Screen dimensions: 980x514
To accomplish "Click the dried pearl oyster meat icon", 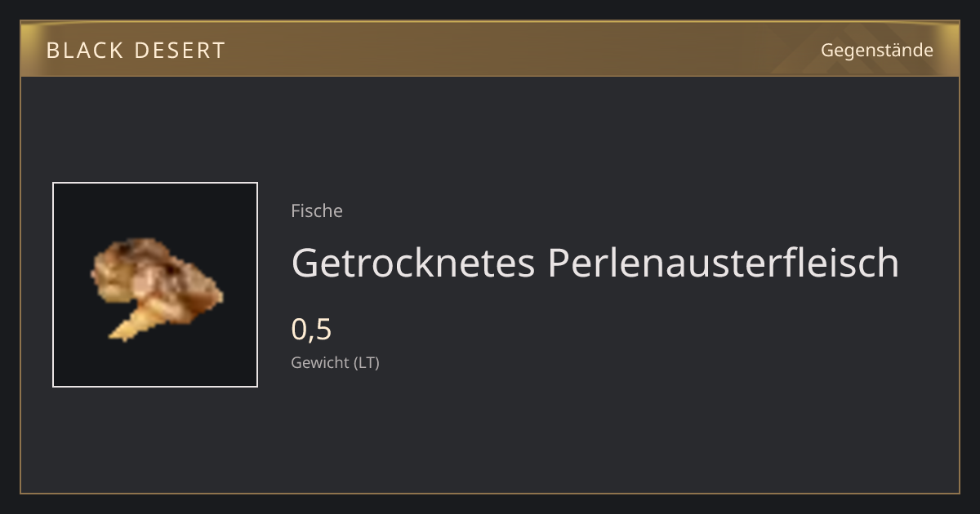I will (x=157, y=287).
